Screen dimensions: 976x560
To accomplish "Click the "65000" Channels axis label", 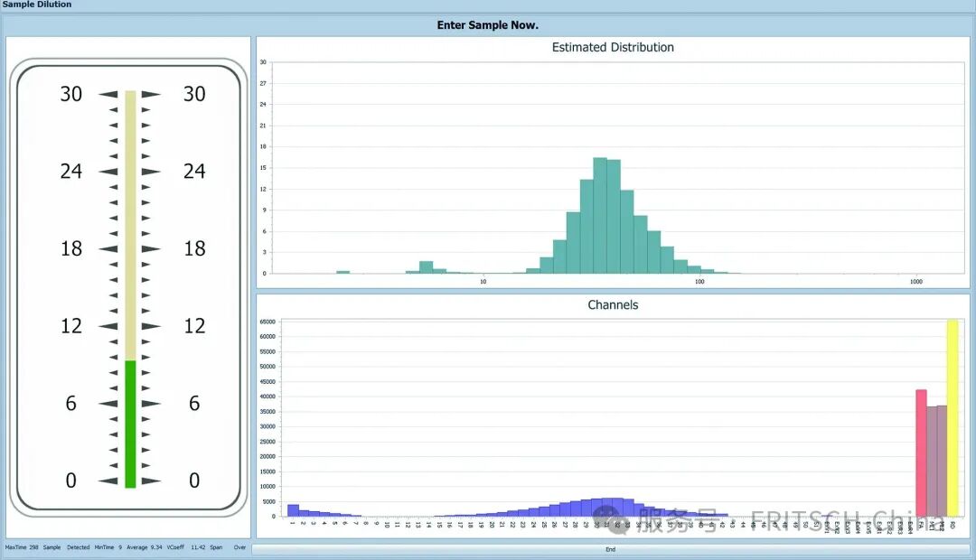I will pos(267,322).
